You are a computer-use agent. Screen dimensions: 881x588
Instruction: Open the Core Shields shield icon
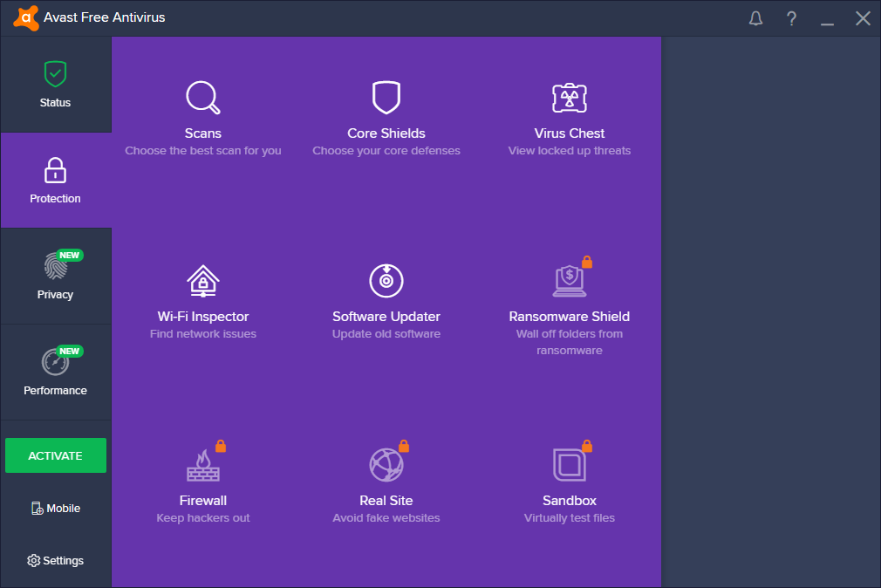point(386,97)
